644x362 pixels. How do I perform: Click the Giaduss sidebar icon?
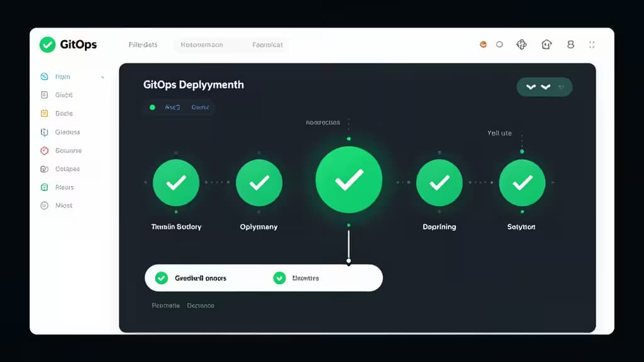pyautogui.click(x=45, y=132)
